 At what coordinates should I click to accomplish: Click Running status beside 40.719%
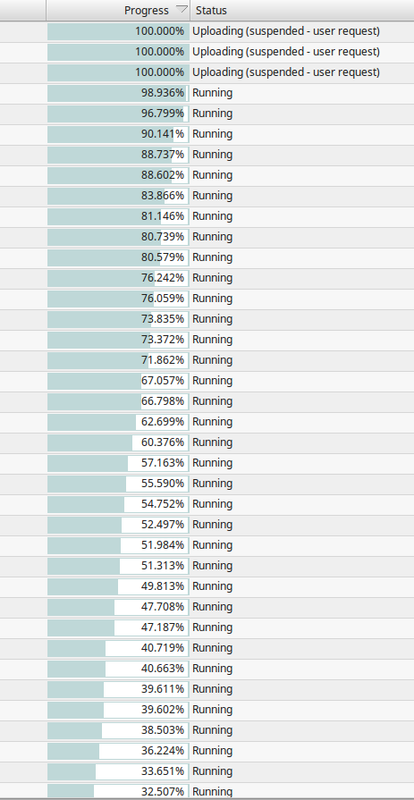coord(212,648)
